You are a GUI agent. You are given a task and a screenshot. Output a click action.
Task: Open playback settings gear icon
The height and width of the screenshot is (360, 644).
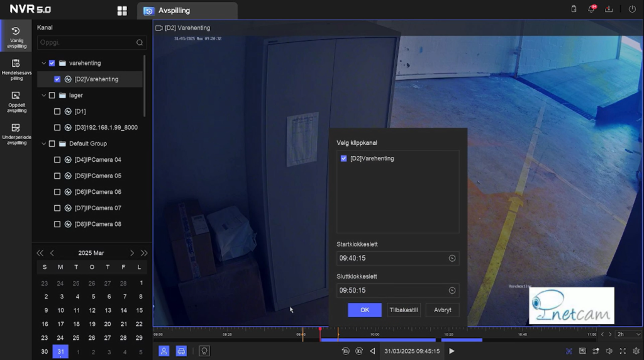636,351
